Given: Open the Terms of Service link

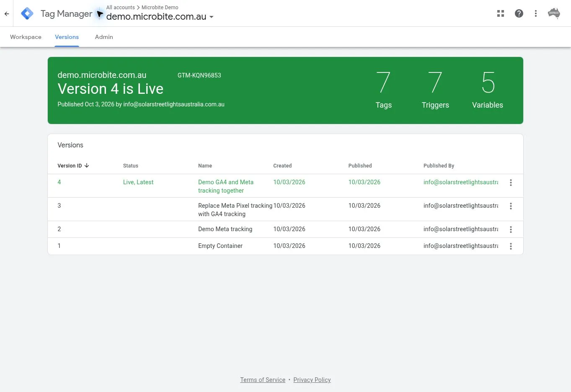Looking at the screenshot, I should pyautogui.click(x=263, y=380).
